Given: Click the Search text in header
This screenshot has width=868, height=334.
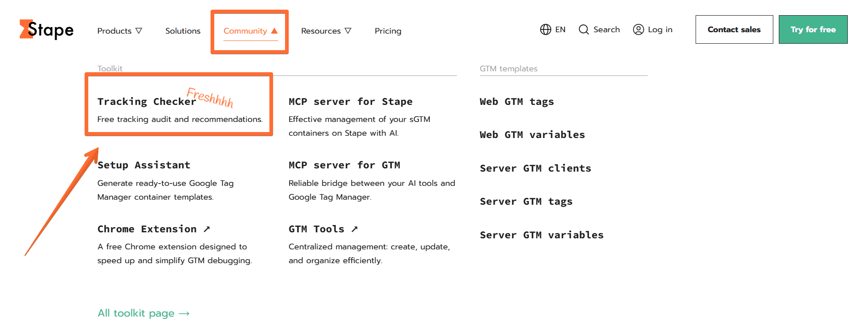Looking at the screenshot, I should (606, 29).
